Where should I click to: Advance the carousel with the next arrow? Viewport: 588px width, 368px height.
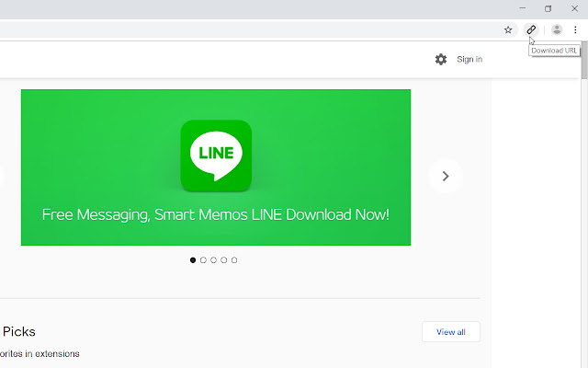click(446, 176)
